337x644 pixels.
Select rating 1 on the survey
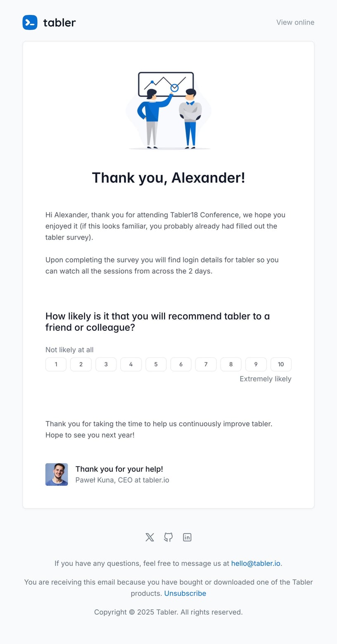(x=56, y=364)
